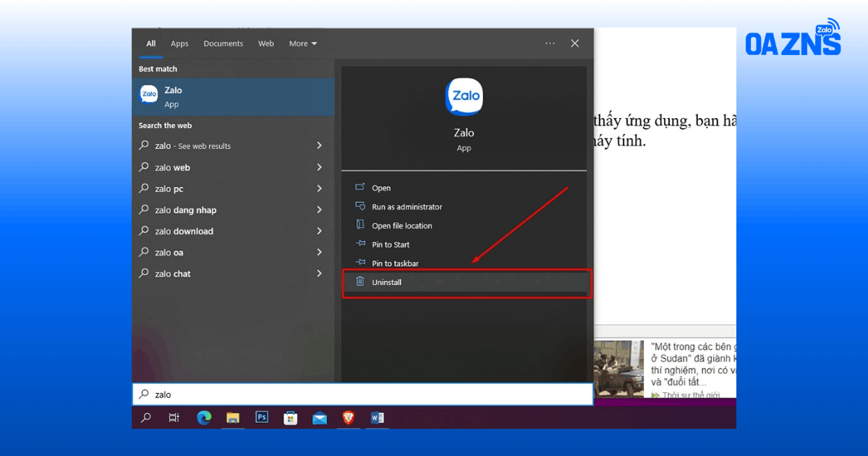Expand the 'zalo - See web results' arrow

(x=319, y=145)
